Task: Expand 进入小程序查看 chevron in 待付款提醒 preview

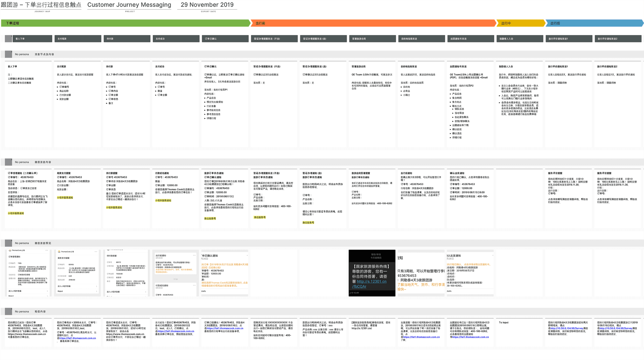Action: [146, 292]
